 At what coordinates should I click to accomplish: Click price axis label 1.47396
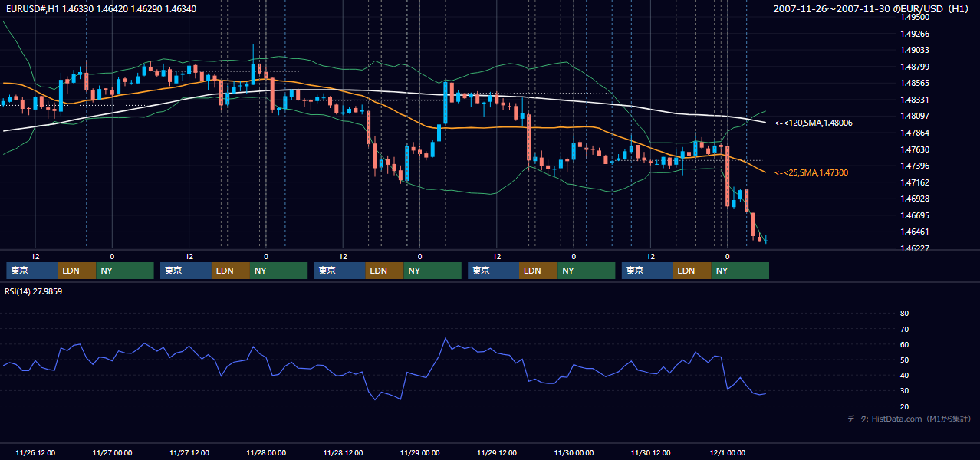[915, 166]
